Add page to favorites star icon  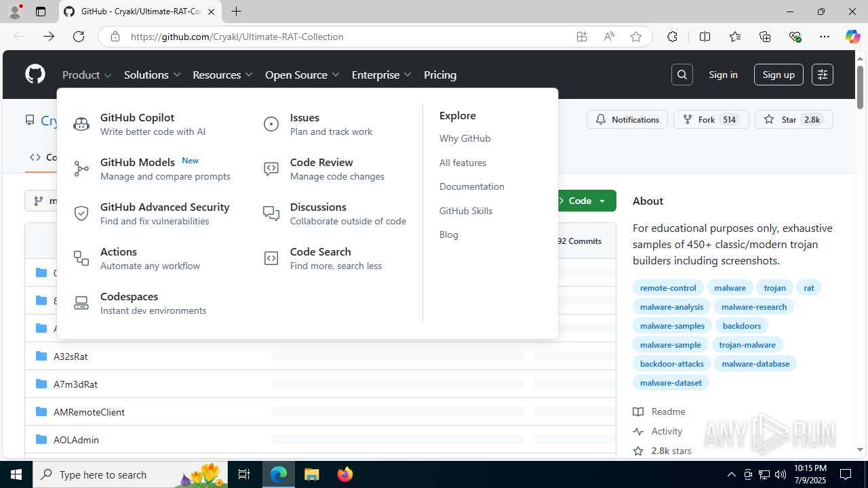pyautogui.click(x=636, y=37)
